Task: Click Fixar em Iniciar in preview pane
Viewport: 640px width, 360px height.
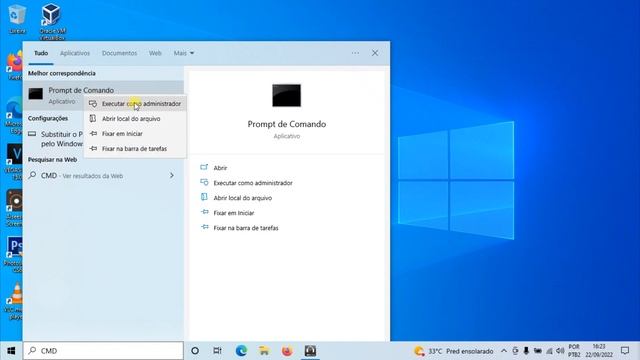Action: pos(233,213)
